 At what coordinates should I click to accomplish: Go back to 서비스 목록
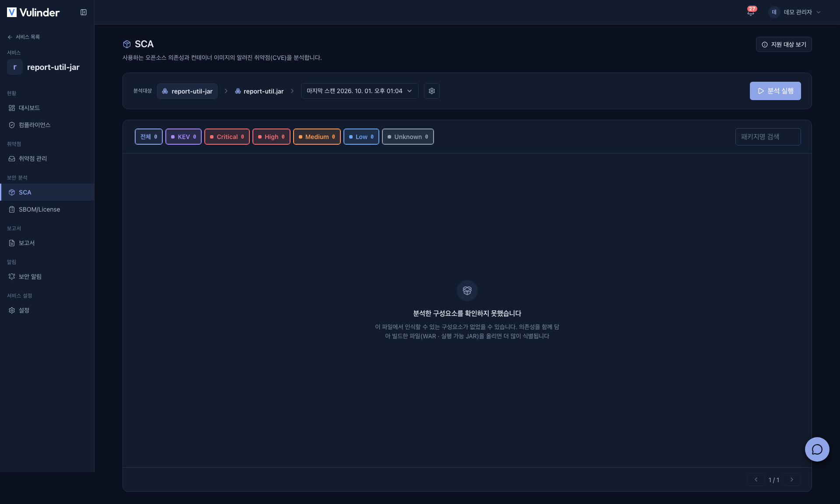[x=24, y=37]
